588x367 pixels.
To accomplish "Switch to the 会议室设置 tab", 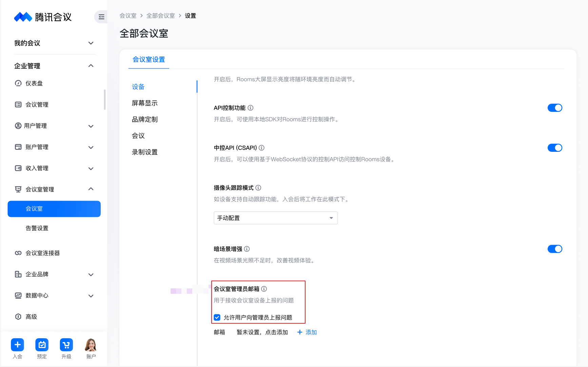I will click(x=149, y=60).
